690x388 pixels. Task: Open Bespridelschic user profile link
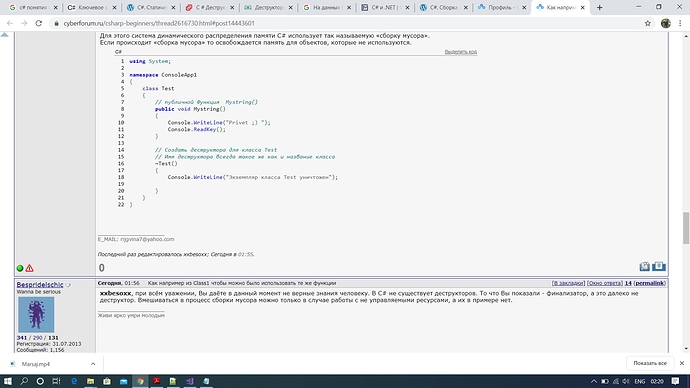40,285
